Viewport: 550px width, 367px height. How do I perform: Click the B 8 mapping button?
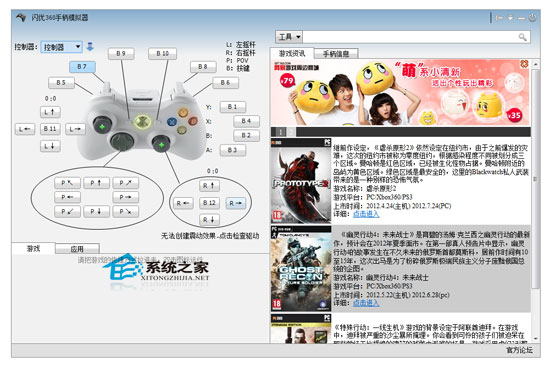(x=203, y=67)
